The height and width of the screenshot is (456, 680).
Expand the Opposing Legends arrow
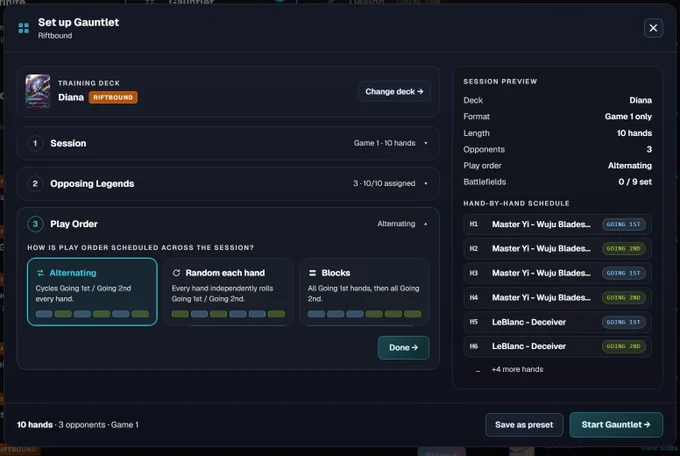(x=425, y=184)
